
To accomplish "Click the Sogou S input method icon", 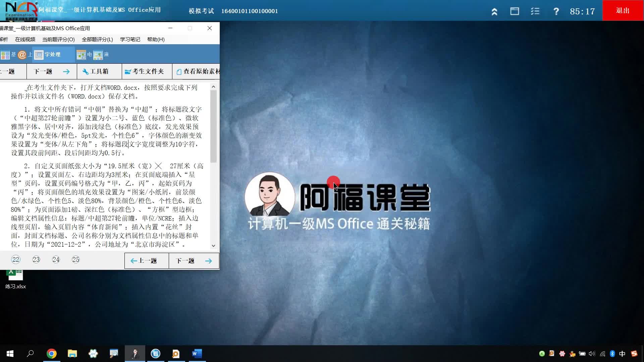I will pyautogui.click(x=634, y=354).
